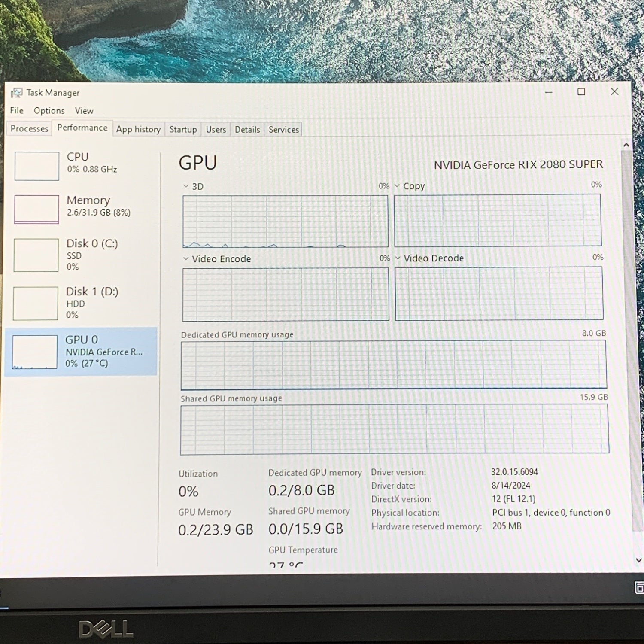Open the Video Decode engine dropdown

click(x=398, y=258)
